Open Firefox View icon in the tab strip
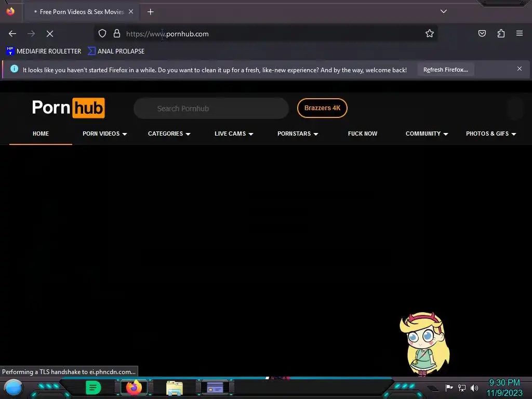532x399 pixels. point(10,11)
